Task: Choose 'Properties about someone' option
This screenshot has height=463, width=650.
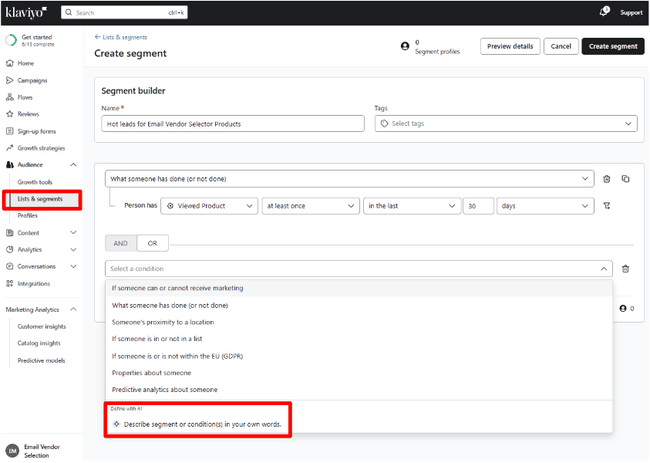Action: point(160,372)
